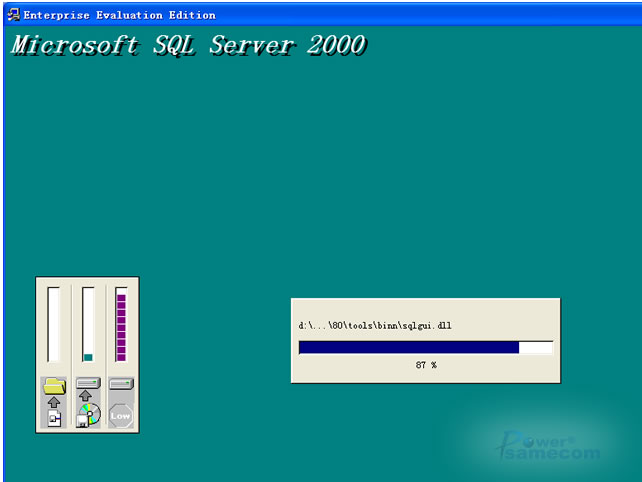
Task: Click the hard drive icon above Low
Action: (121, 384)
